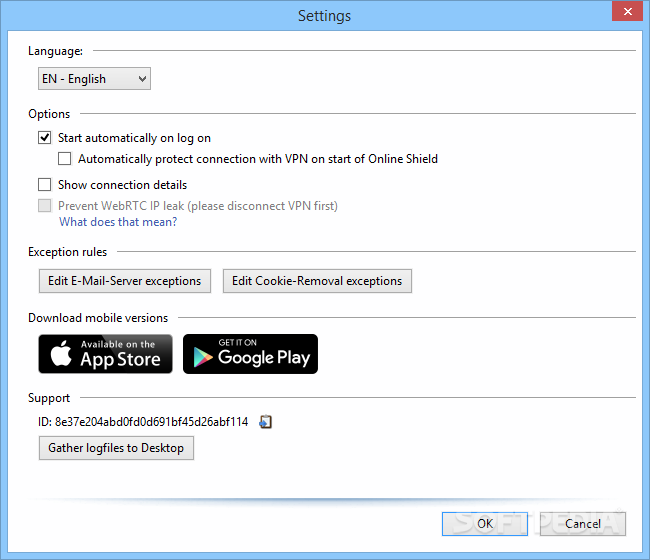Click the Settings title bar text
This screenshot has height=560, width=650.
pyautogui.click(x=325, y=16)
